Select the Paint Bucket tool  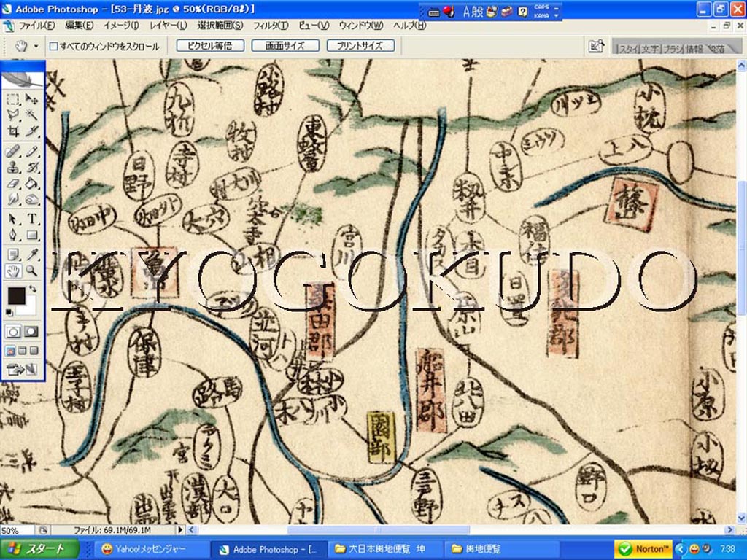coord(31,183)
